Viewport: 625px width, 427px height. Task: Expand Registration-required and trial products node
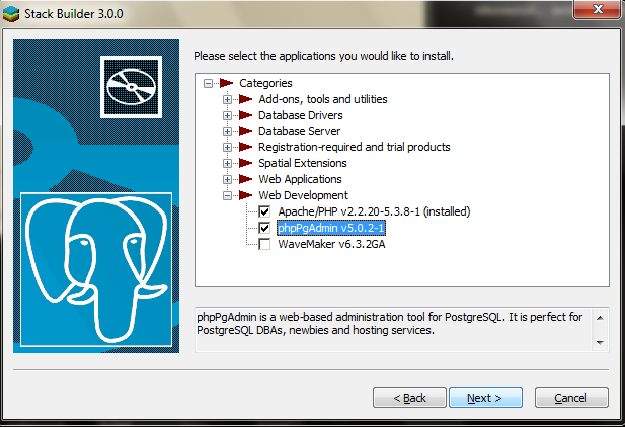tap(227, 148)
